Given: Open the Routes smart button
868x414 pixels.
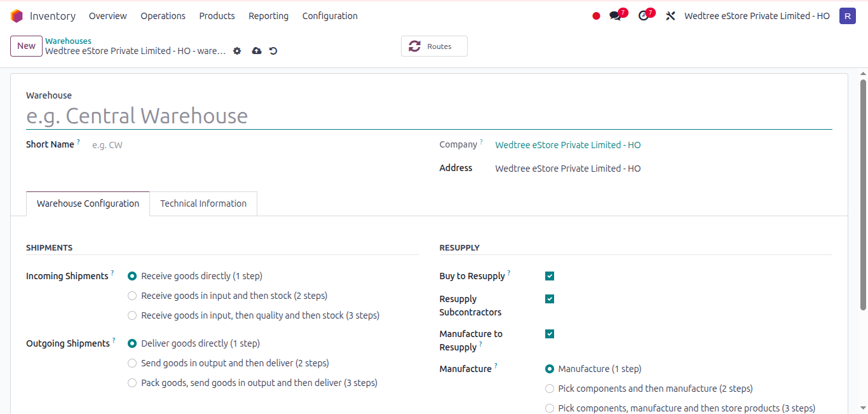Looking at the screenshot, I should coord(434,46).
